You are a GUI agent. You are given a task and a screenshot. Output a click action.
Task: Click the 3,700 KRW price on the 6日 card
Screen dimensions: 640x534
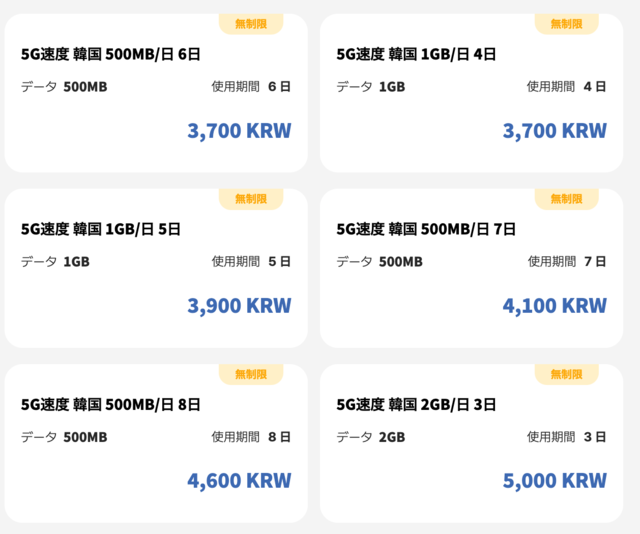tap(239, 131)
